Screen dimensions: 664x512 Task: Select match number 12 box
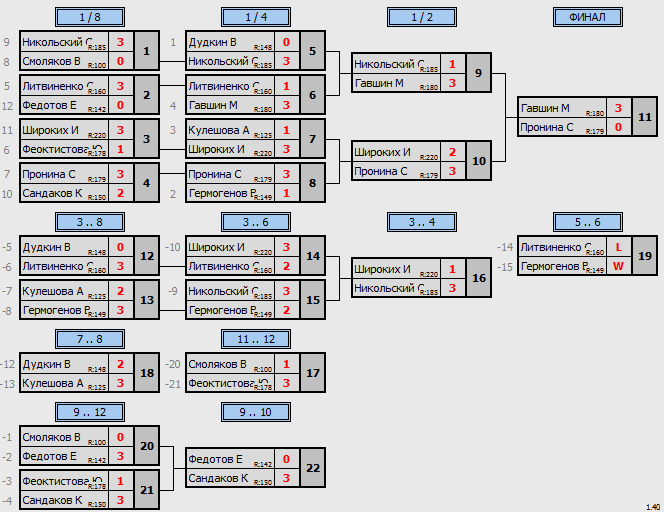coord(147,256)
